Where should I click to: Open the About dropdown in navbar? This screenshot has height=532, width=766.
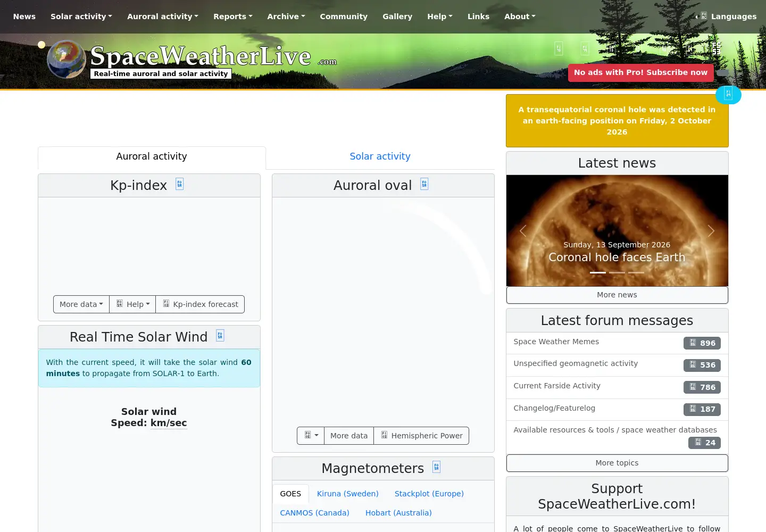coord(520,16)
